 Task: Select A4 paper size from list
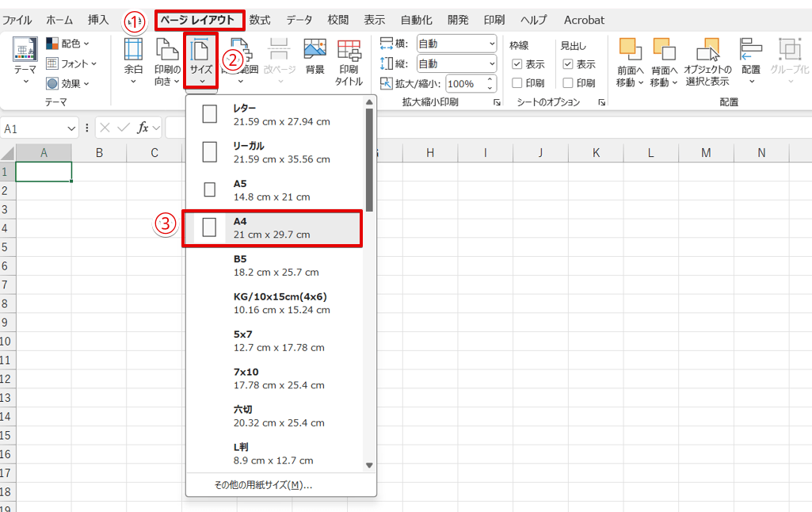click(272, 228)
